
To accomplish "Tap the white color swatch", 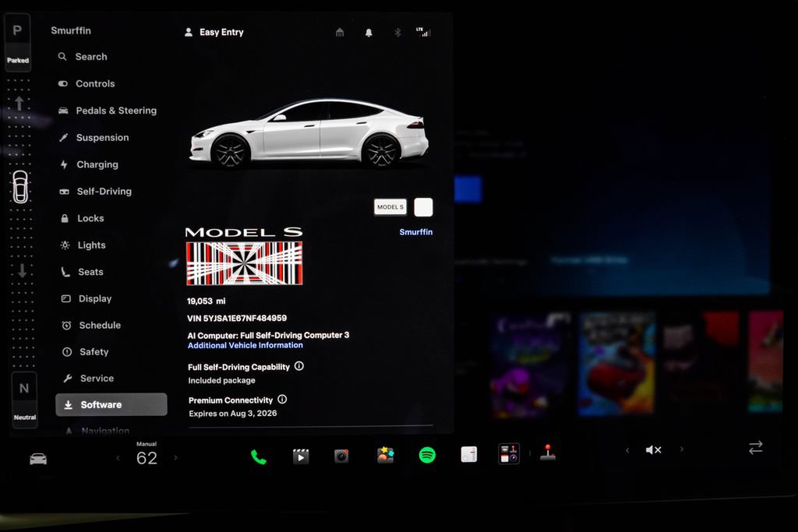I will [x=423, y=207].
